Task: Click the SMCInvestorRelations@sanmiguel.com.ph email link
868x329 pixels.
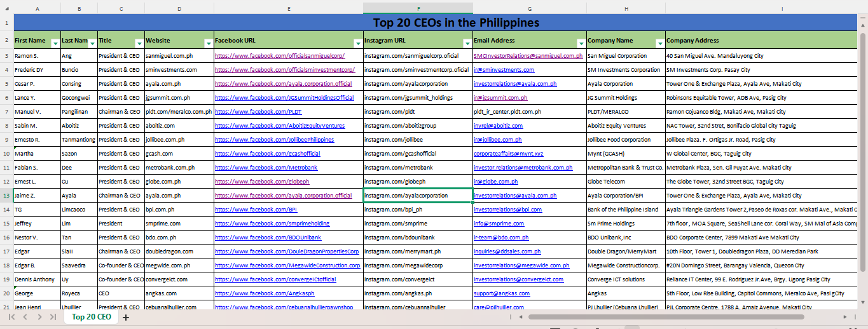Action: [528, 56]
